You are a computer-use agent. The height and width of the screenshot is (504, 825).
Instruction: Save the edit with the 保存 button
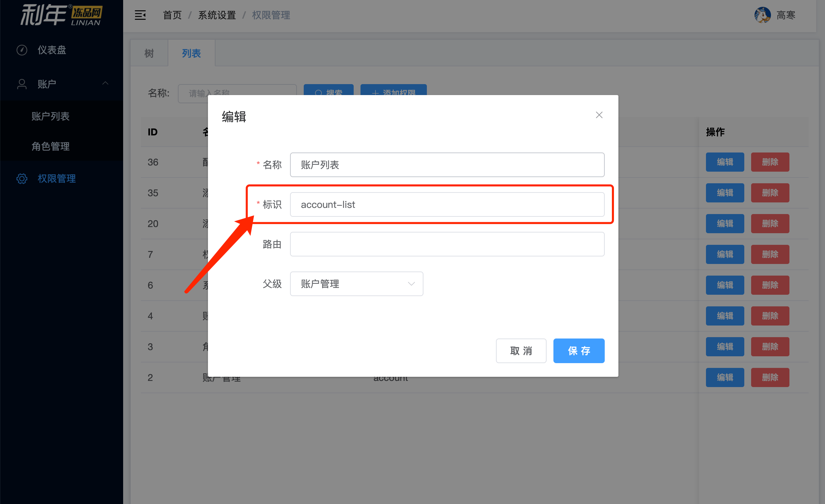pos(579,350)
